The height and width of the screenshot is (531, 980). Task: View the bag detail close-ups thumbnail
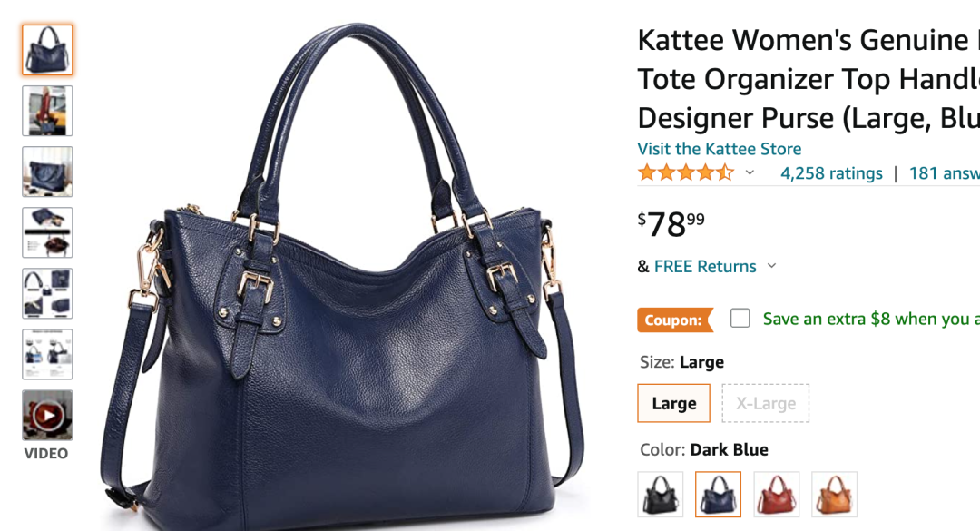coord(47,293)
